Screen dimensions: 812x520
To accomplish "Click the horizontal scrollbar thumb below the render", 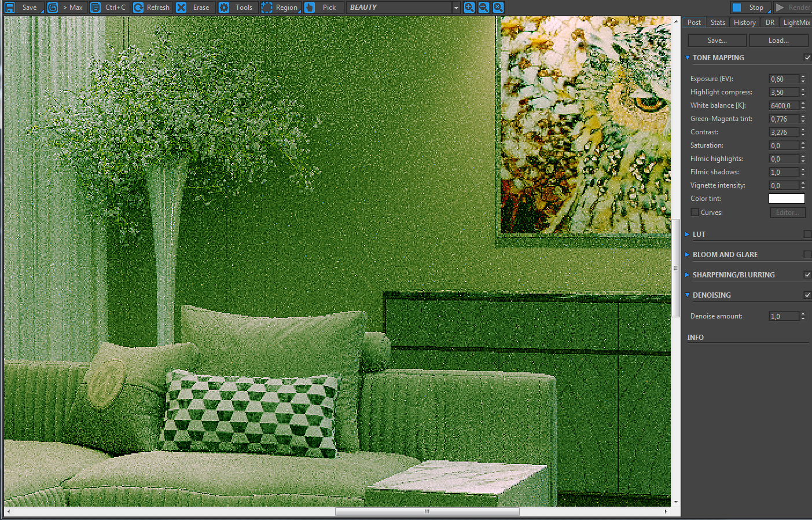I will point(427,511).
